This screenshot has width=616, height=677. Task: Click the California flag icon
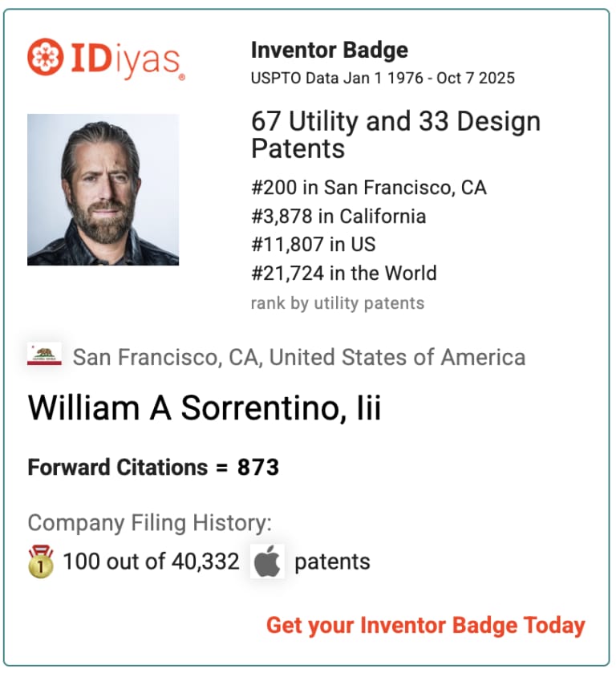(44, 355)
